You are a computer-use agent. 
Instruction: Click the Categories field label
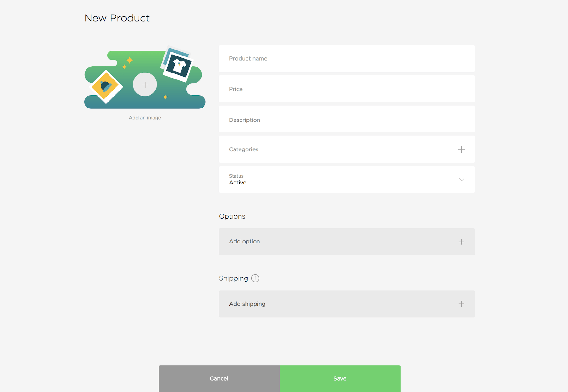pos(244,149)
